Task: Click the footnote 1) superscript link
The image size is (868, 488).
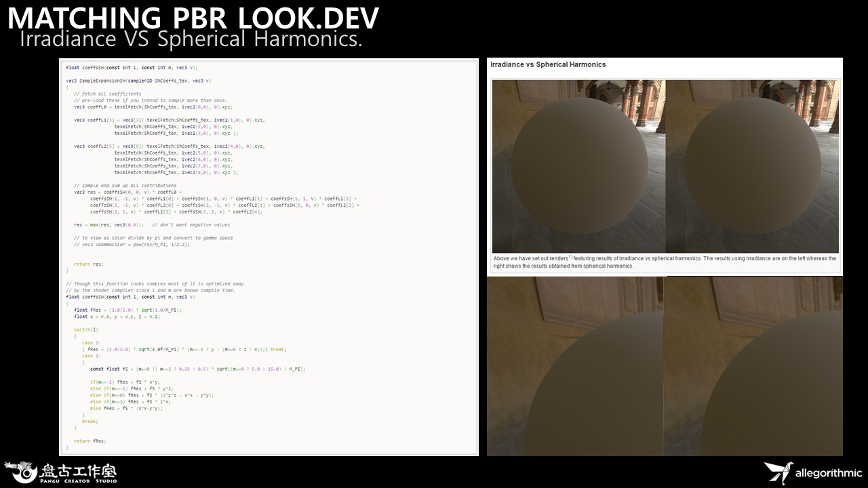Action: point(571,257)
